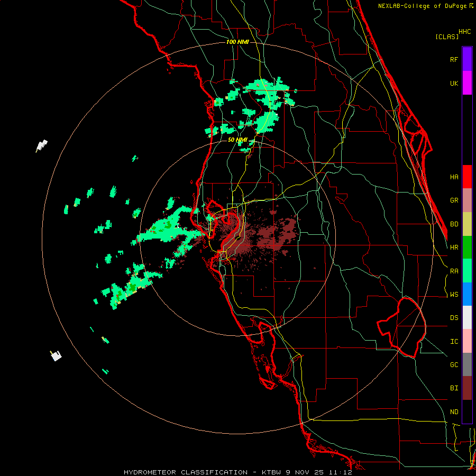Screen dimensions: 476x476
Task: Click the WS blue legend swatch
Action: (x=467, y=294)
